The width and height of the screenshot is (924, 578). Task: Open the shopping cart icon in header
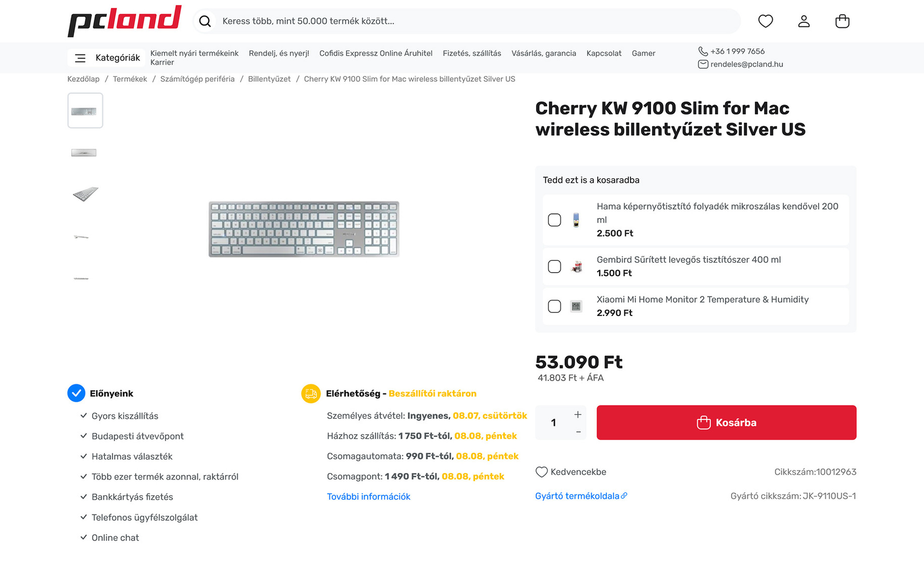(842, 21)
